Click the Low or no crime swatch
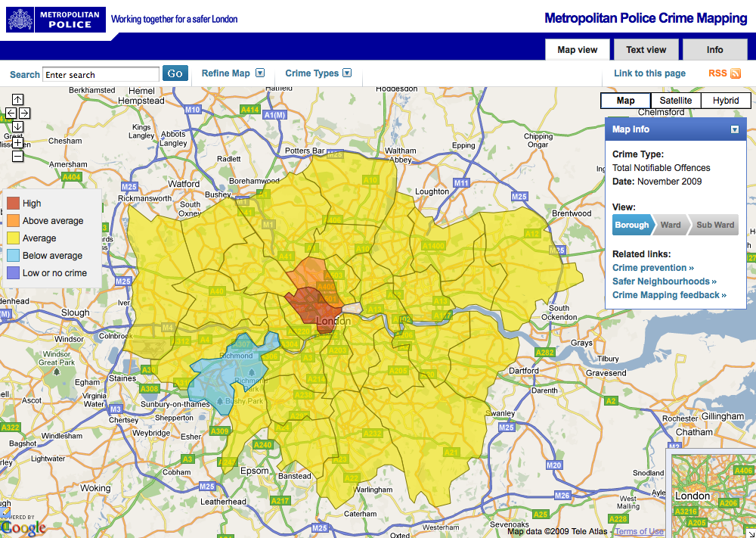Image resolution: width=756 pixels, height=538 pixels. (14, 273)
